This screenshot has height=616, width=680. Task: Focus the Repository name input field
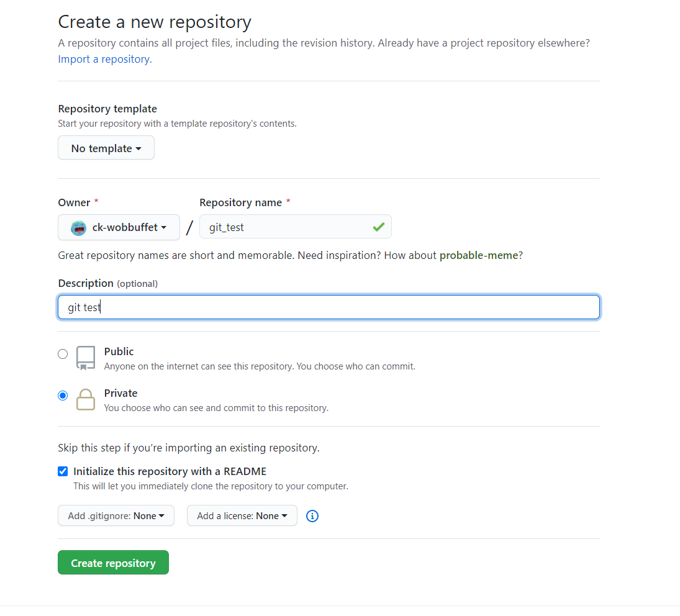point(296,227)
